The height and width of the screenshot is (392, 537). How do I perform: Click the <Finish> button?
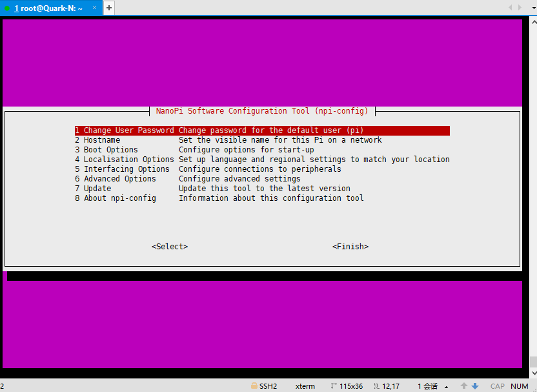click(350, 246)
